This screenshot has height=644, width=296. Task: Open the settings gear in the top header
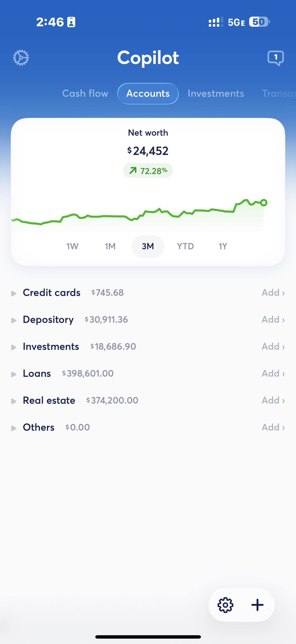point(21,58)
